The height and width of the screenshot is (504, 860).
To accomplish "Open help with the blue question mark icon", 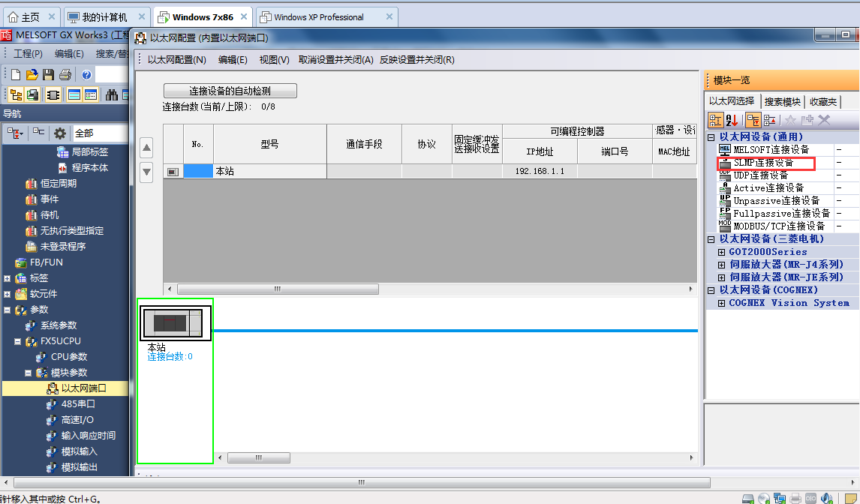I will [86, 74].
